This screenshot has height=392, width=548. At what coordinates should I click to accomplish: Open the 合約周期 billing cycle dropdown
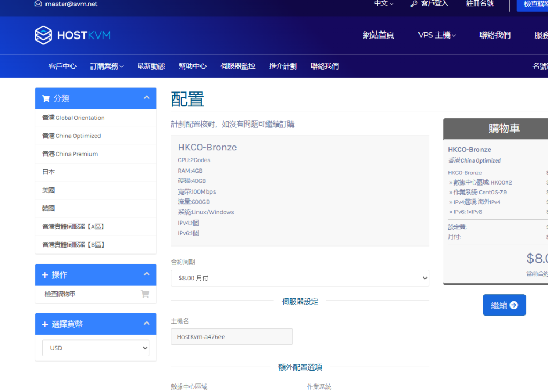point(300,278)
